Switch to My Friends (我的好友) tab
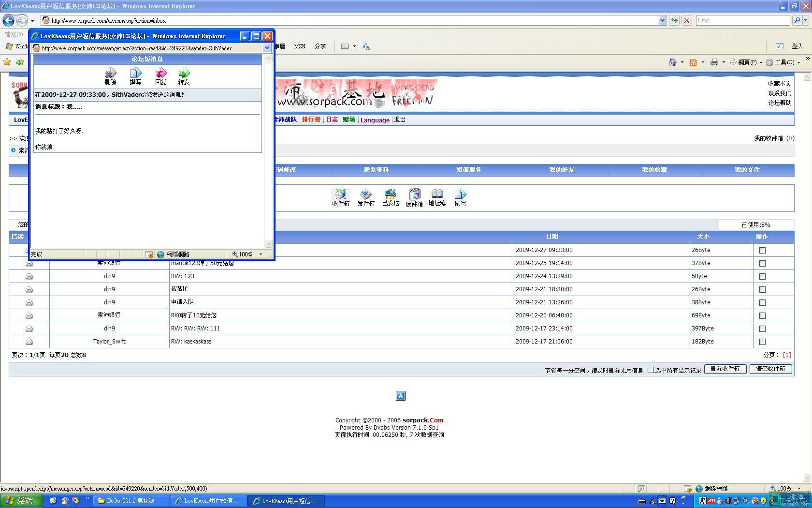Screen dimensions: 812x508 (562, 170)
